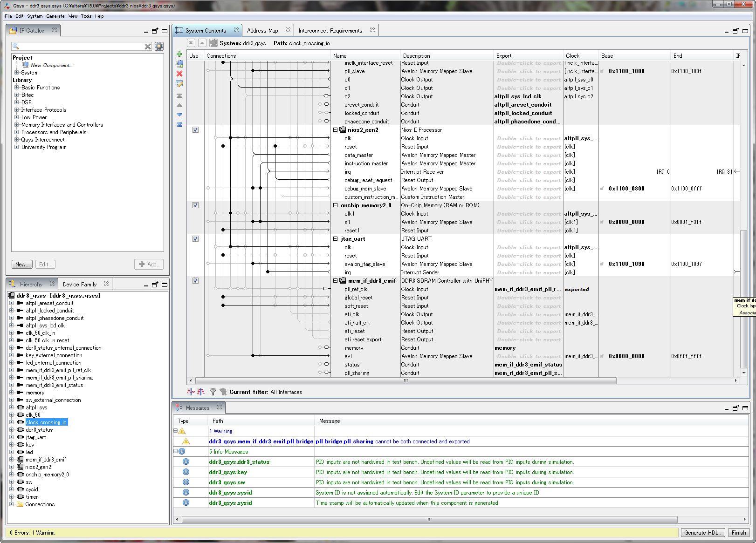Collapse the nios2_gen2 component
The width and height of the screenshot is (756, 543).
pyautogui.click(x=335, y=130)
